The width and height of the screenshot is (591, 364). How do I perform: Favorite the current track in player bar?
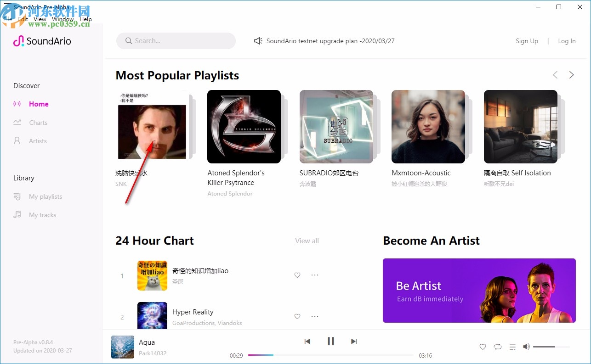[483, 347]
